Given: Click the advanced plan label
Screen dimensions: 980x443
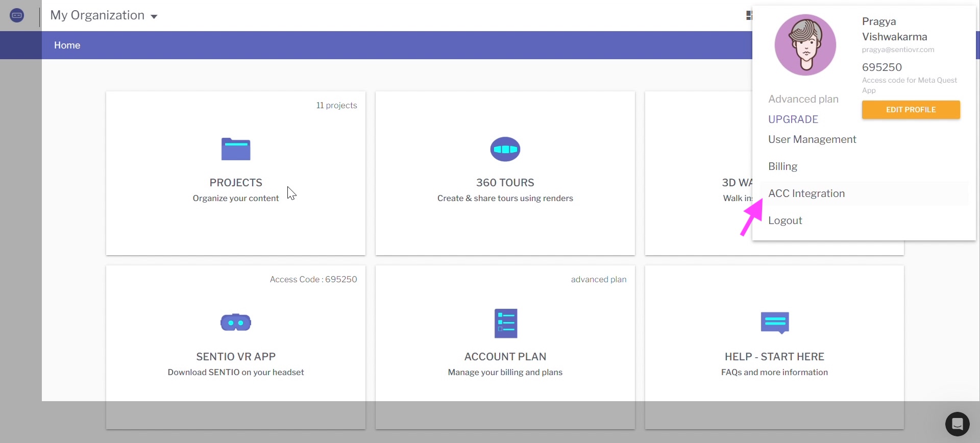Looking at the screenshot, I should pos(599,279).
